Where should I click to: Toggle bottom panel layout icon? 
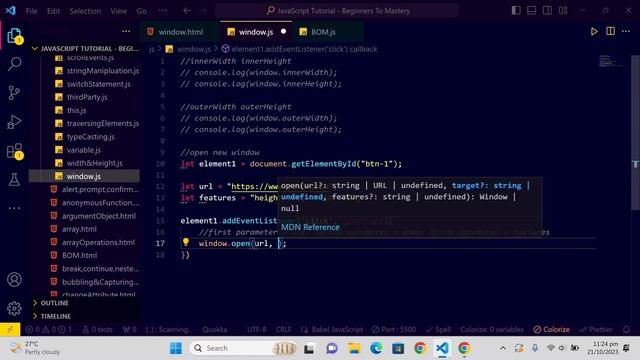pos(531,11)
